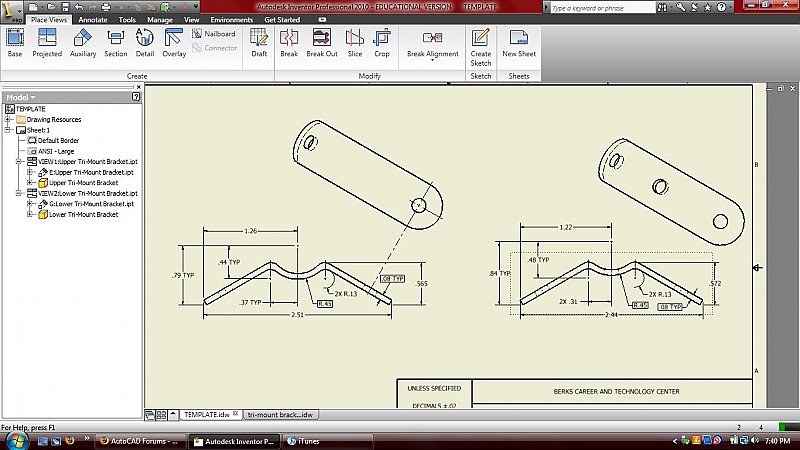Expand G:Lower Tri-Mount Bracket.ipt node
Screen dimensions: 800x450
coord(30,204)
